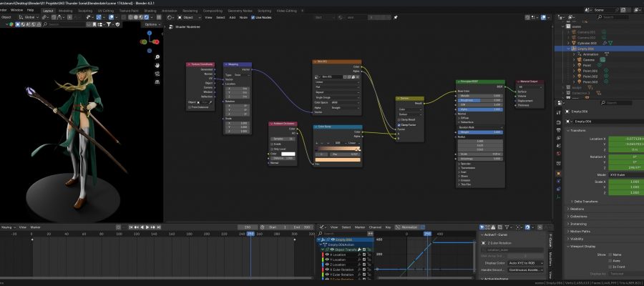
Task: Jump to first frame in timeline
Action: (131, 227)
